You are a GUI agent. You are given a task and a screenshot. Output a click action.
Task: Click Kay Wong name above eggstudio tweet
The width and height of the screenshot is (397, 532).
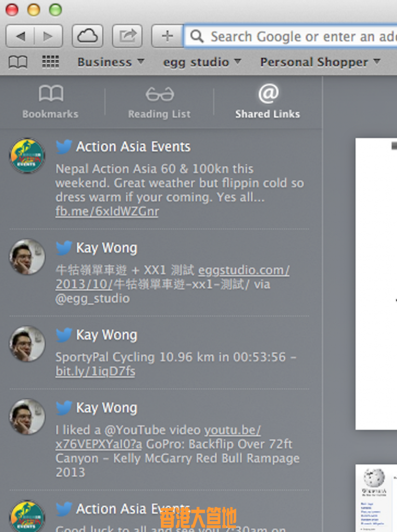107,248
